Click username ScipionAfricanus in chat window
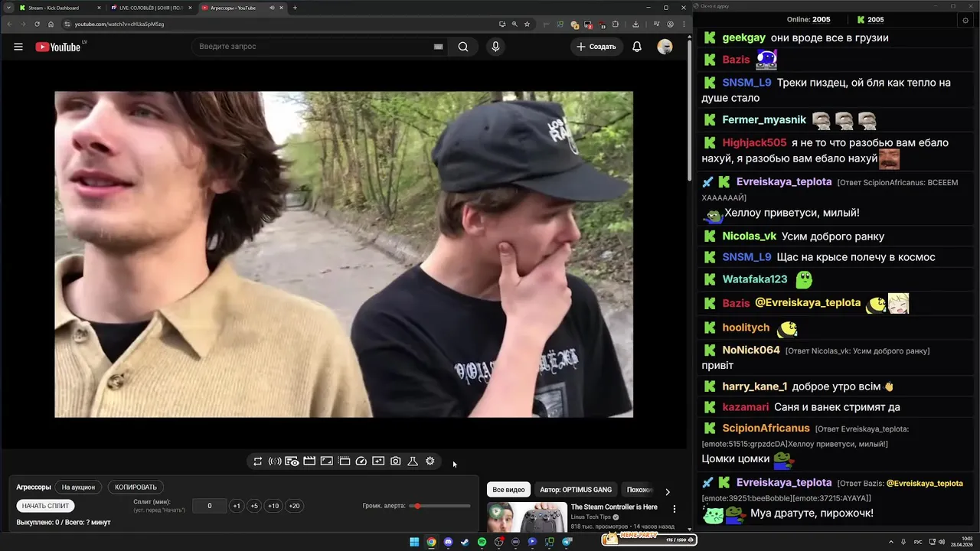Screen dimensions: 980x551 766,429
